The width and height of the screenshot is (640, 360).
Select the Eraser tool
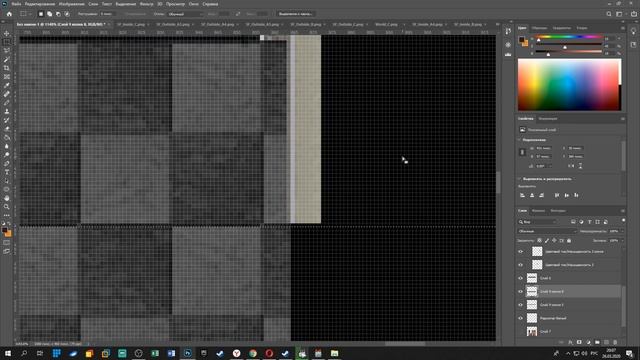pyautogui.click(x=7, y=129)
